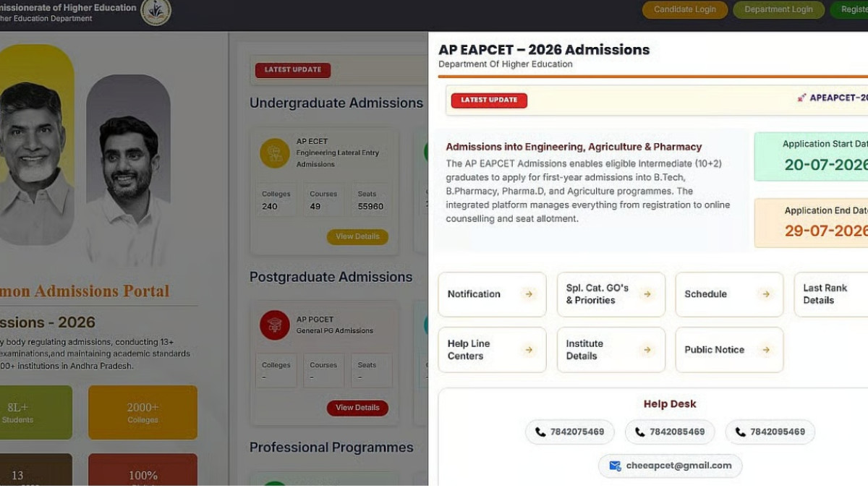868x488 pixels.
Task: Call help desk number 7842075469
Action: 570,432
